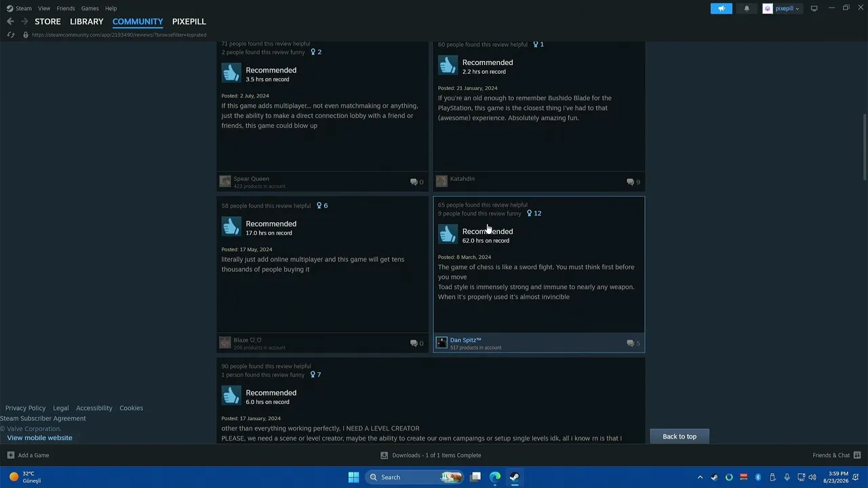
Task: Switch to the STORE tab
Action: pos(47,22)
